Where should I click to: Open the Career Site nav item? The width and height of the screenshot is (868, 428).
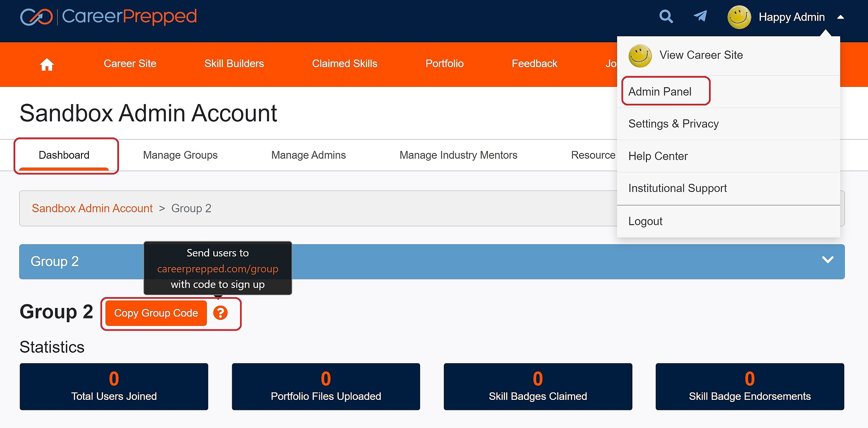pos(130,63)
